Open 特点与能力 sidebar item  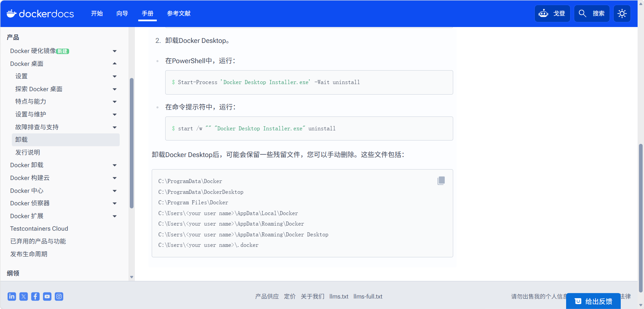(31, 102)
